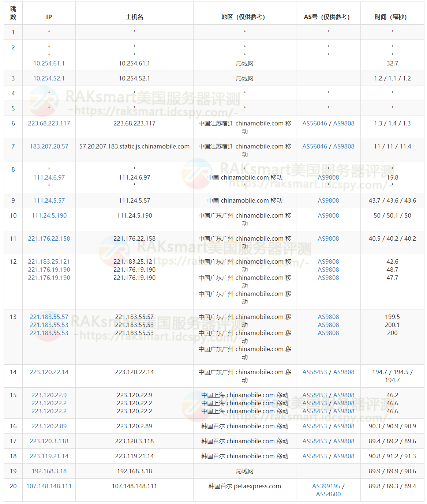Click time value 89.4 / 89.2 / 89.6
The image size is (427, 504).
(392, 441)
